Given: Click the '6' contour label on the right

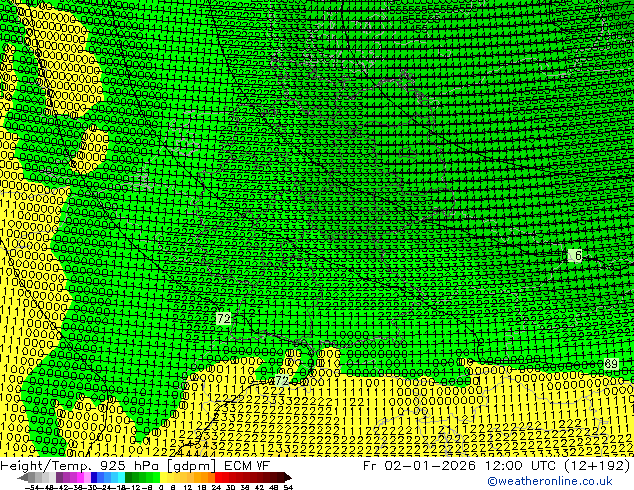Looking at the screenshot, I should [576, 256].
